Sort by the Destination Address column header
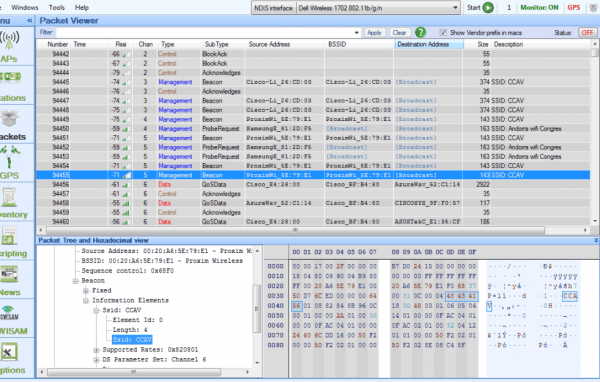Image resolution: width=600 pixels, height=382 pixels. [x=429, y=44]
